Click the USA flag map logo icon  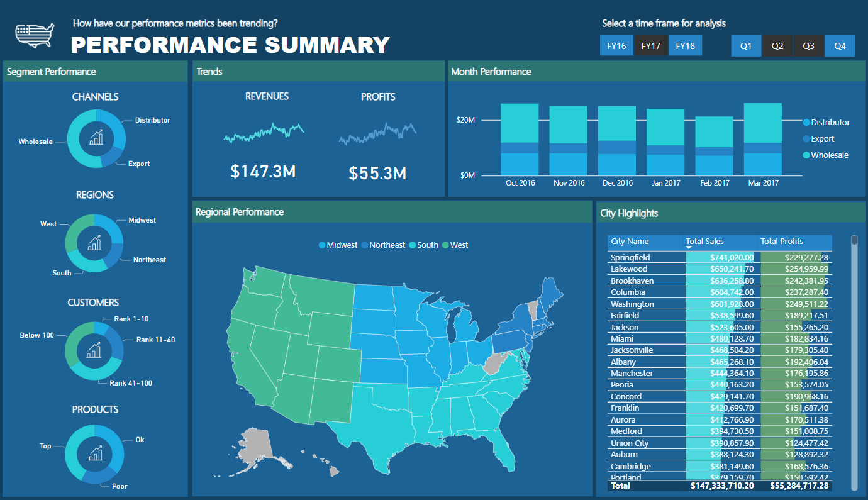pos(35,36)
